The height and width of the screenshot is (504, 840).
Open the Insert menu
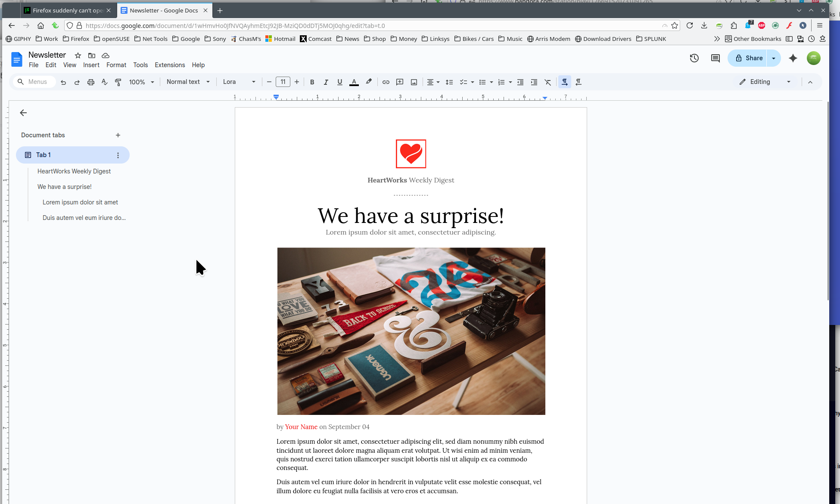(x=91, y=65)
